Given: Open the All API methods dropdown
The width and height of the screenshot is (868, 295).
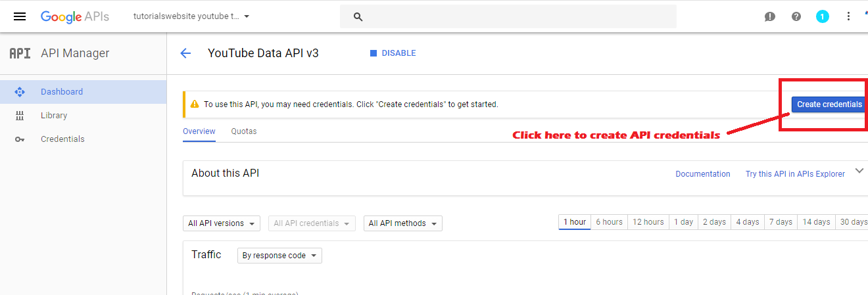Looking at the screenshot, I should (403, 223).
